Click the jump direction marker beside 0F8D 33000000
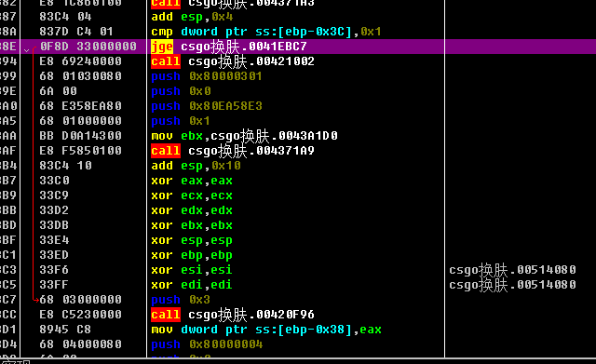 tap(26, 50)
